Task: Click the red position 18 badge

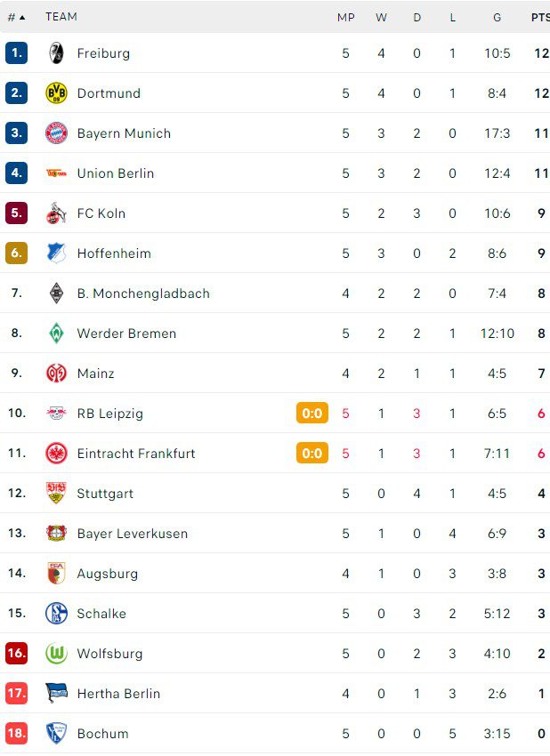Action: [16, 734]
